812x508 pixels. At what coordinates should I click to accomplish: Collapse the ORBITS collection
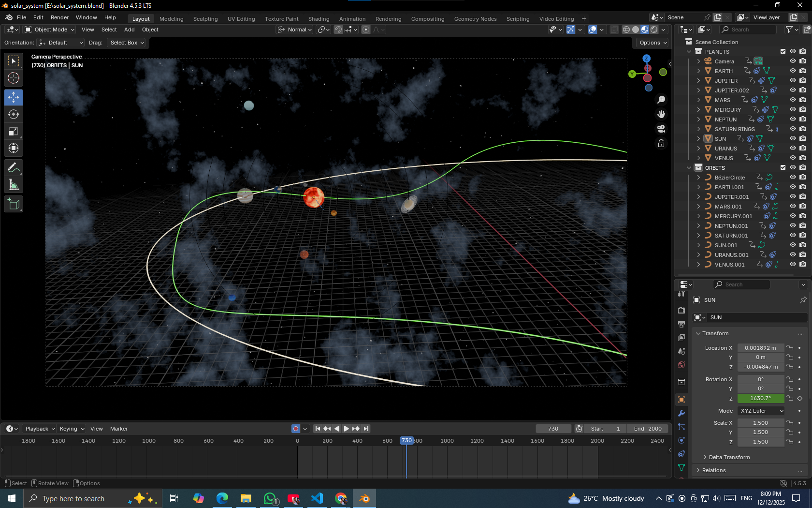689,167
